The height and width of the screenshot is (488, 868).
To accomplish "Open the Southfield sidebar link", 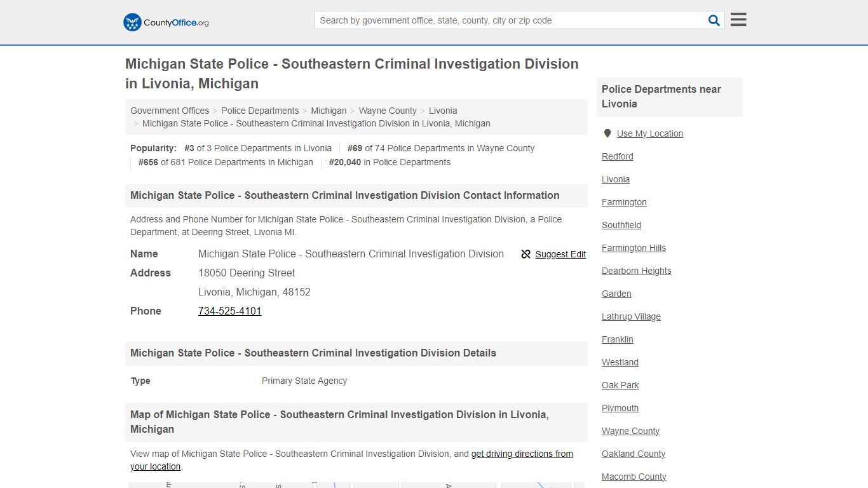I will [x=621, y=225].
